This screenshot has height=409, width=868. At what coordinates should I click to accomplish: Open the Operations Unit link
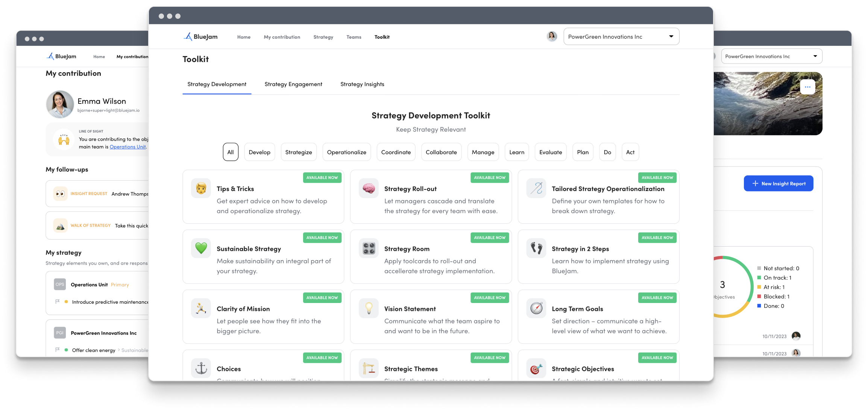click(x=127, y=147)
